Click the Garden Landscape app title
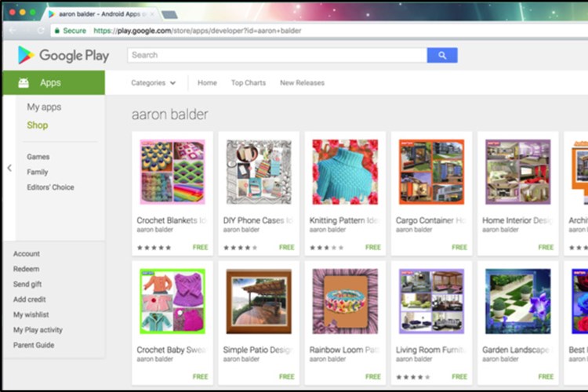588x392 pixels. (517, 350)
